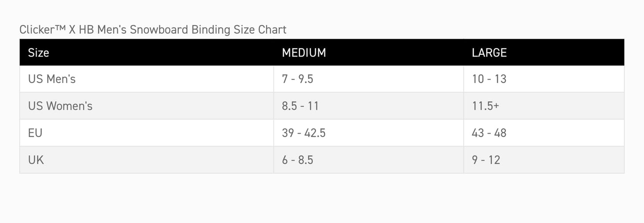Click the large US Men's value "10 - 13"
The image size is (644, 223).
click(489, 79)
